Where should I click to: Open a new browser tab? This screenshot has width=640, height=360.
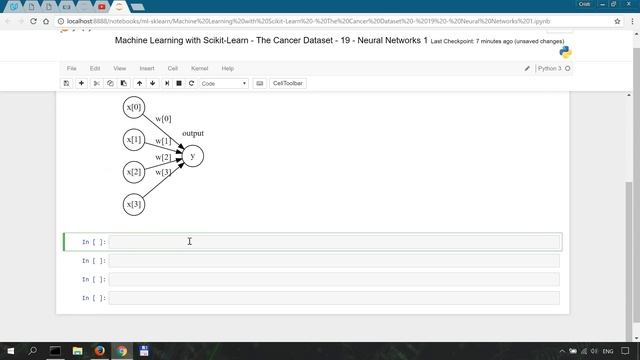138,7
